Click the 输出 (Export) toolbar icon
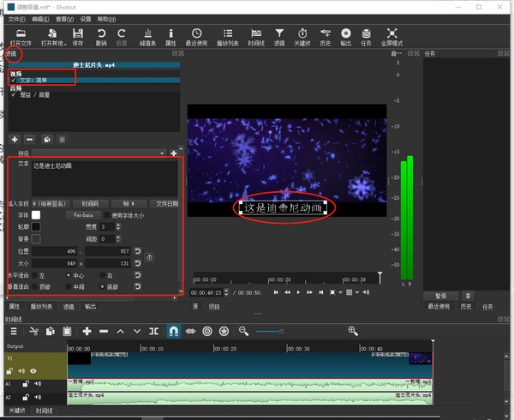Screen dimensions: 514x420 (x=345, y=33)
